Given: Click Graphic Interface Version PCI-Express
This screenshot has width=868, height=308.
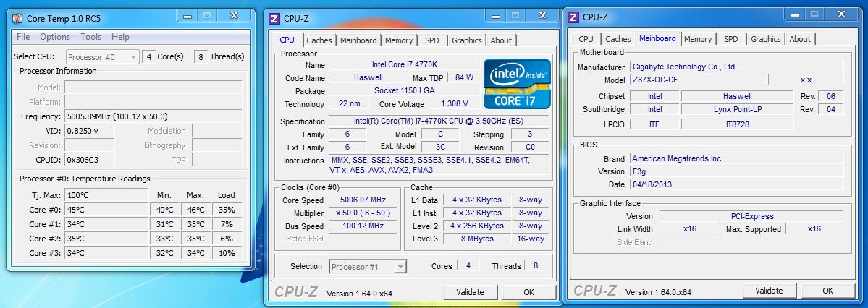Looking at the screenshot, I should [751, 216].
